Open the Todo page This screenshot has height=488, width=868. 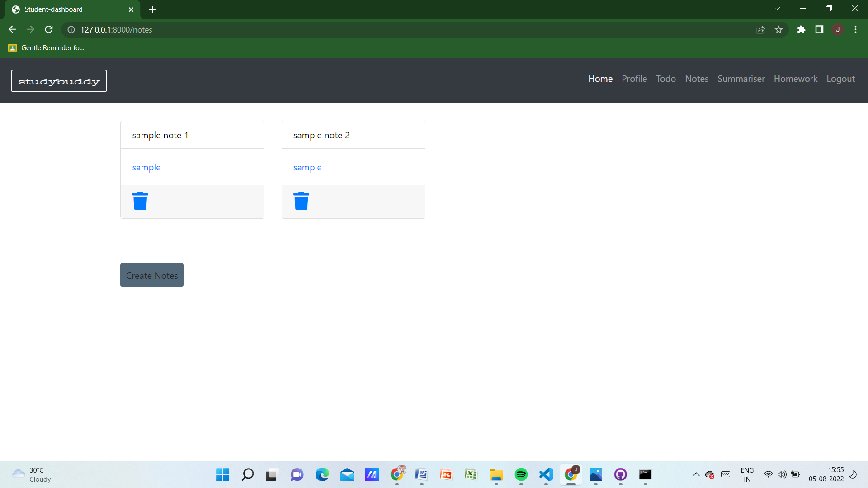(666, 79)
